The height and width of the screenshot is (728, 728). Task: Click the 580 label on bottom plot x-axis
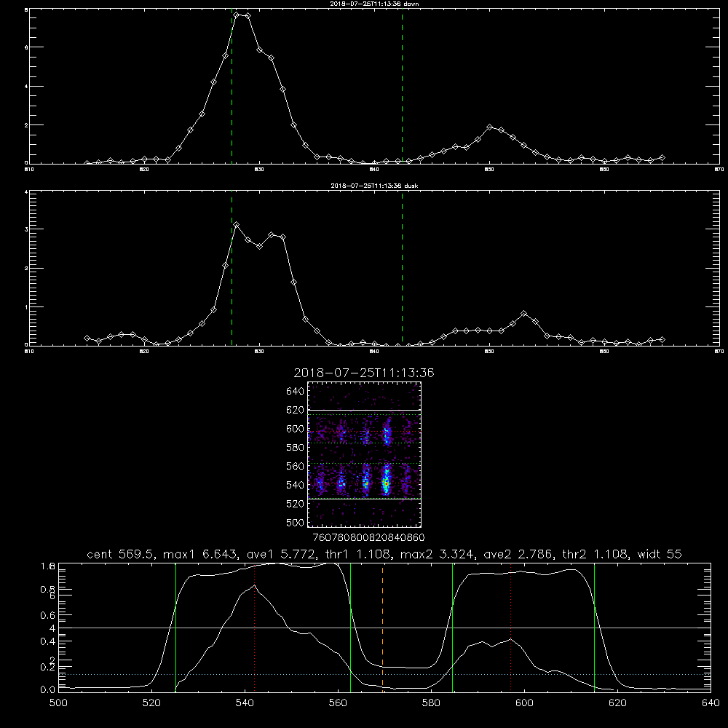(x=431, y=703)
